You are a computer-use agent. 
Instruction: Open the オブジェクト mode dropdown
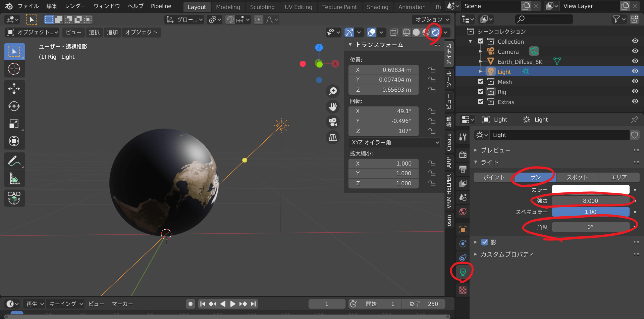tap(33, 32)
